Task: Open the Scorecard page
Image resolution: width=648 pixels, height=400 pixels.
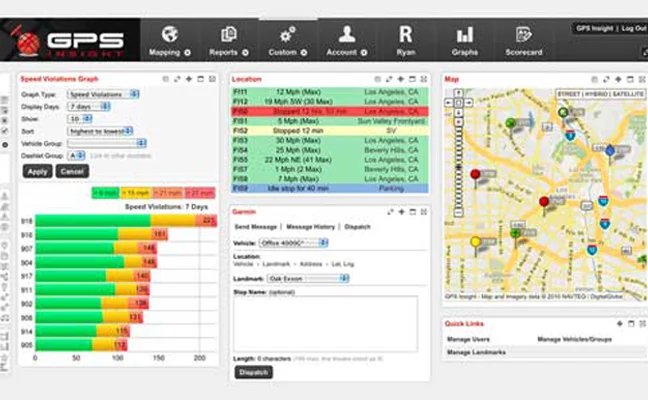Action: [522, 40]
